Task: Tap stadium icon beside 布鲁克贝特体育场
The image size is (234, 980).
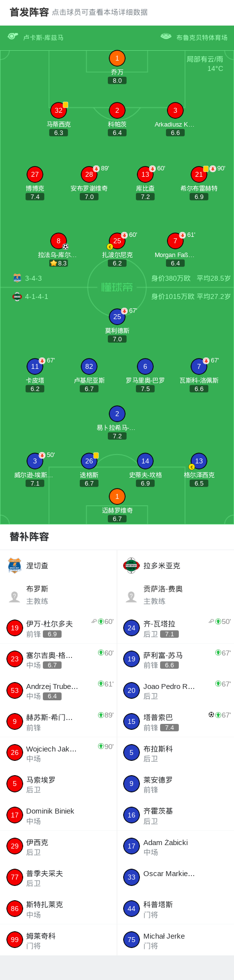Action: pyautogui.click(x=166, y=36)
